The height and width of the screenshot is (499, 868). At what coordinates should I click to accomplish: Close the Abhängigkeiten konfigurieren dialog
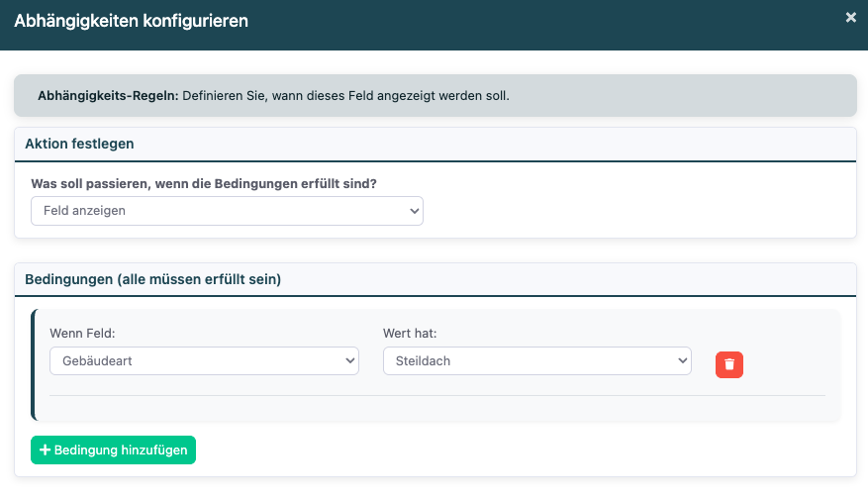coord(850,18)
